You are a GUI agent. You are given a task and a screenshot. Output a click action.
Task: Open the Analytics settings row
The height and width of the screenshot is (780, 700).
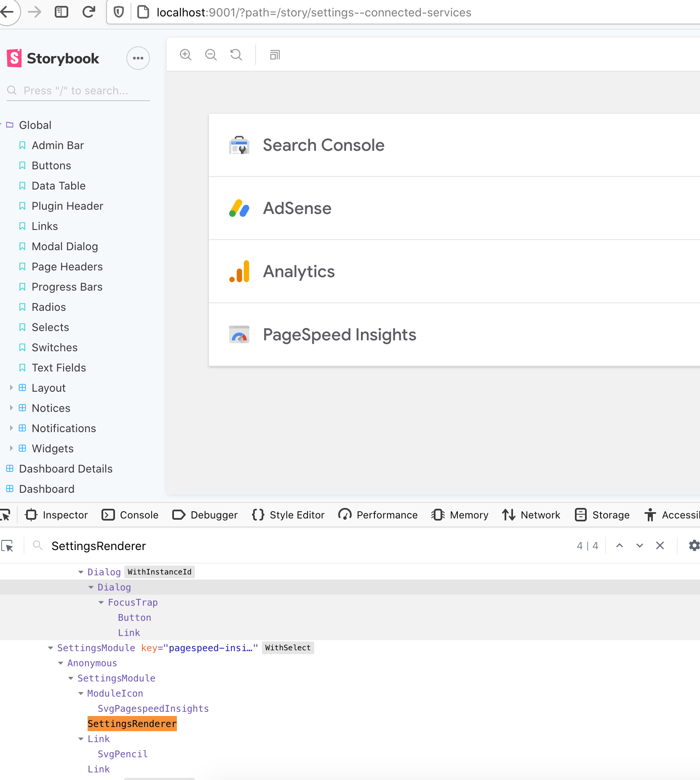[x=454, y=272]
